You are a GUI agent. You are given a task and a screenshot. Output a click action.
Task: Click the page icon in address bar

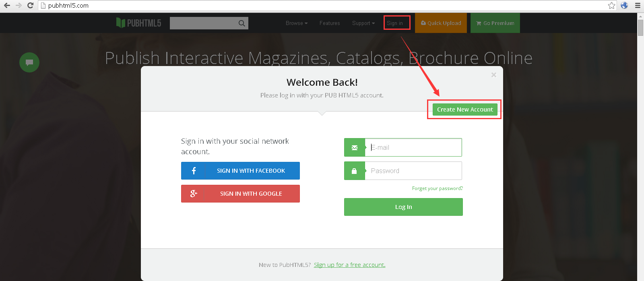click(x=43, y=5)
